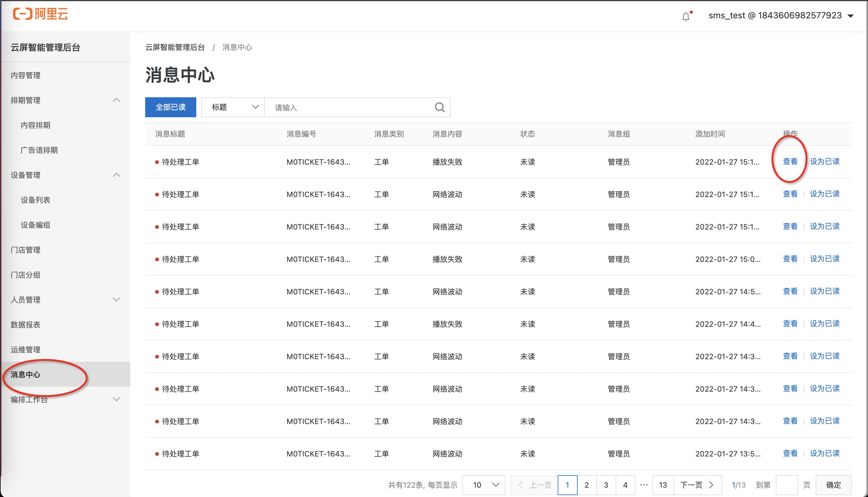Collapse the 排期管理 menu chevron

(x=116, y=100)
